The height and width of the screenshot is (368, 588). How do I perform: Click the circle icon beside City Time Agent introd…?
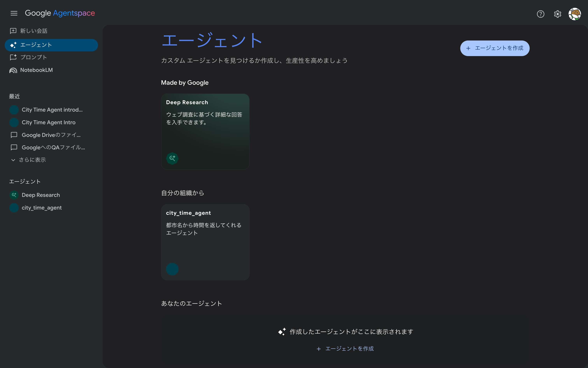pos(14,110)
